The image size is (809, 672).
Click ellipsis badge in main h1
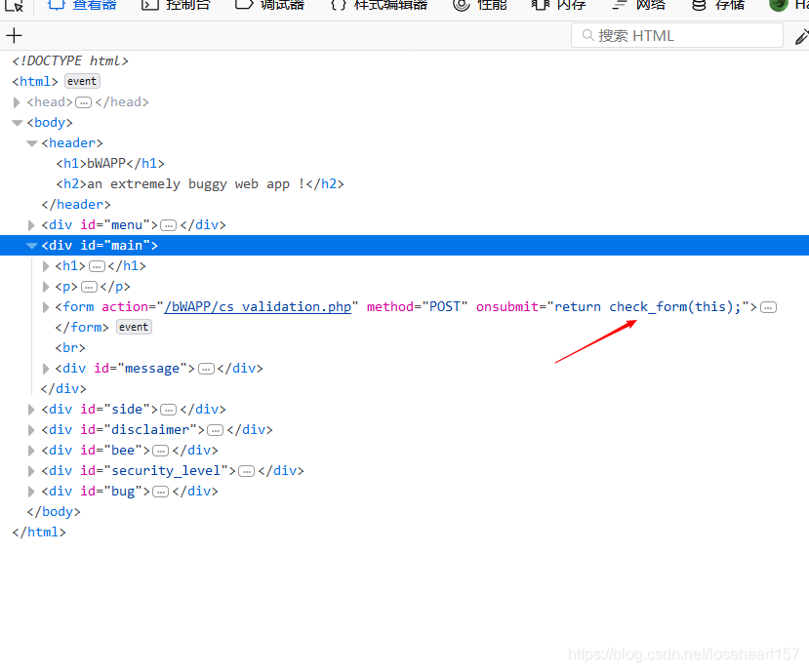point(97,266)
